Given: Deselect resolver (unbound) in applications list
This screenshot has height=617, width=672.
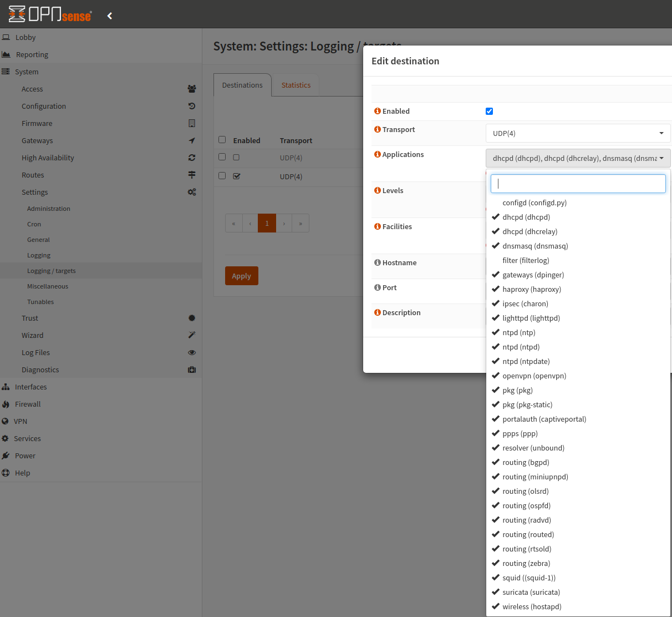Looking at the screenshot, I should tap(578, 448).
